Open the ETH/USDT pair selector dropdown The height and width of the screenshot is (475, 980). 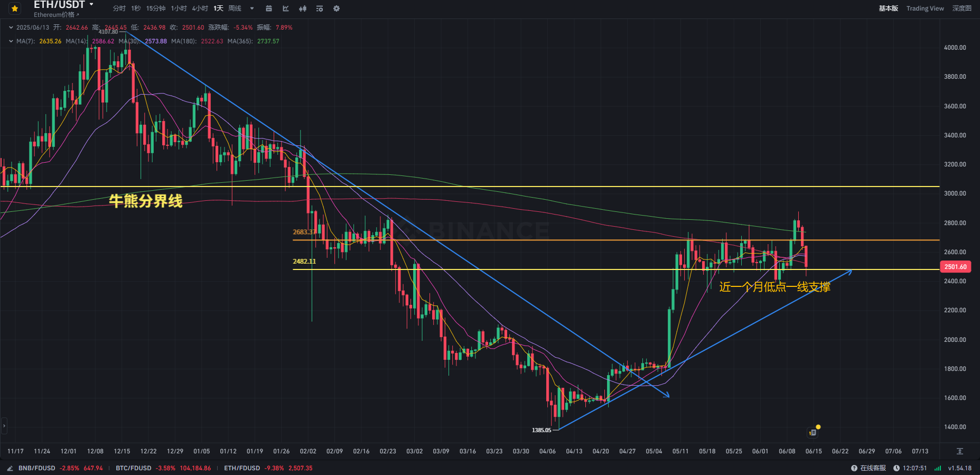click(91, 4)
